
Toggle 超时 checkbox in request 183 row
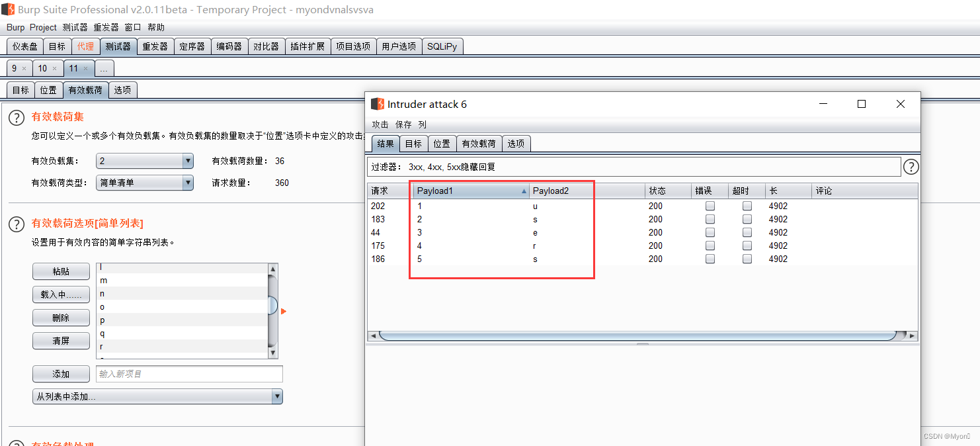coord(747,219)
